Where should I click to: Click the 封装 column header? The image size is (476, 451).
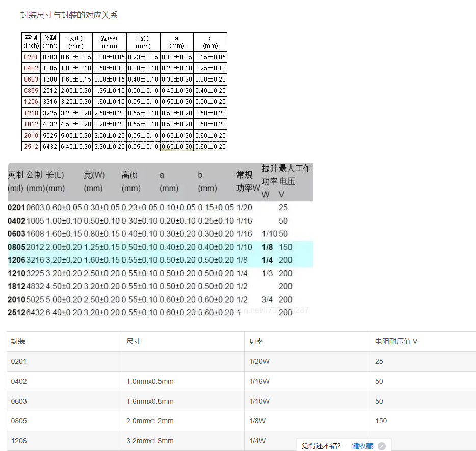click(18, 341)
